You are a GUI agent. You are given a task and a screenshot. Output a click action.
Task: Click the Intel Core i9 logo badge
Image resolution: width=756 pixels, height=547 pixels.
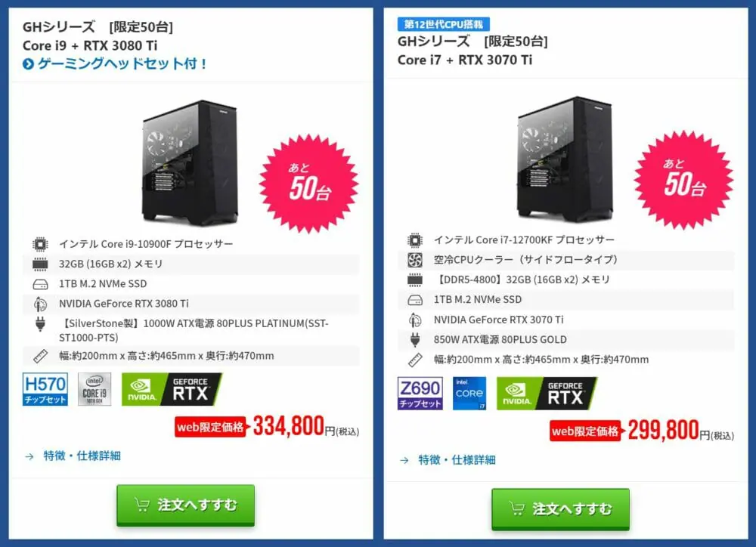[x=94, y=389]
